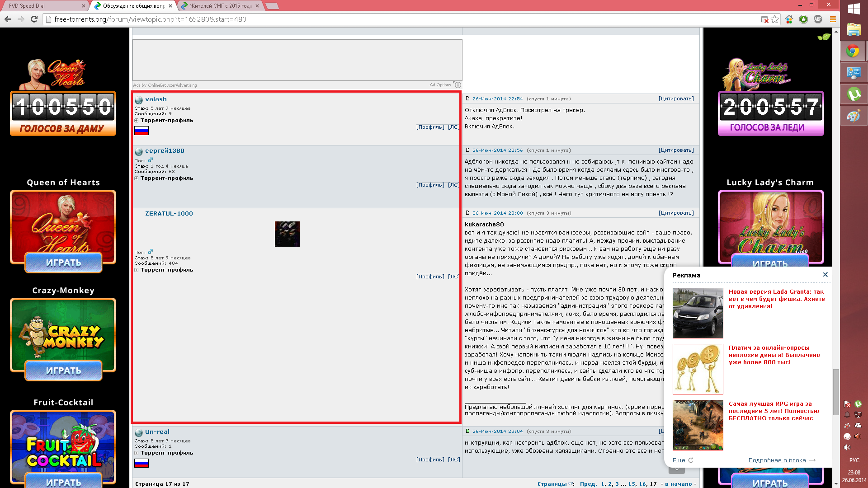Click the scrollbar up arrow

point(836,31)
